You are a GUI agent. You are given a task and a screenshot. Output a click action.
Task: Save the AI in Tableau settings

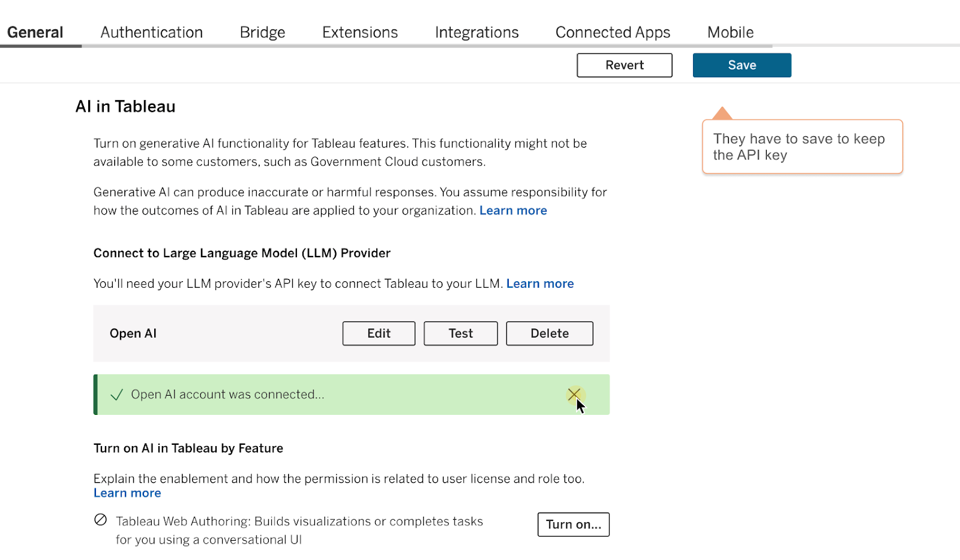tap(742, 65)
